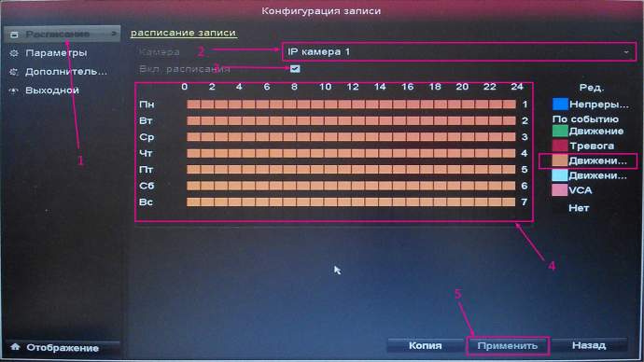The width and height of the screenshot is (644, 362).
Task: Click the calendar icon beside Расписание
Action: tap(14, 35)
